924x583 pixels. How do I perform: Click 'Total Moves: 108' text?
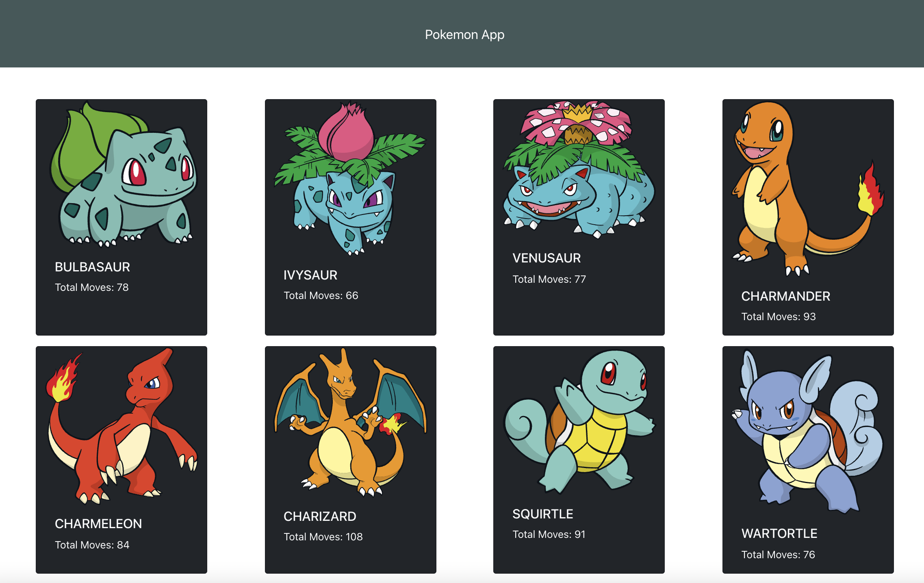coord(323,537)
